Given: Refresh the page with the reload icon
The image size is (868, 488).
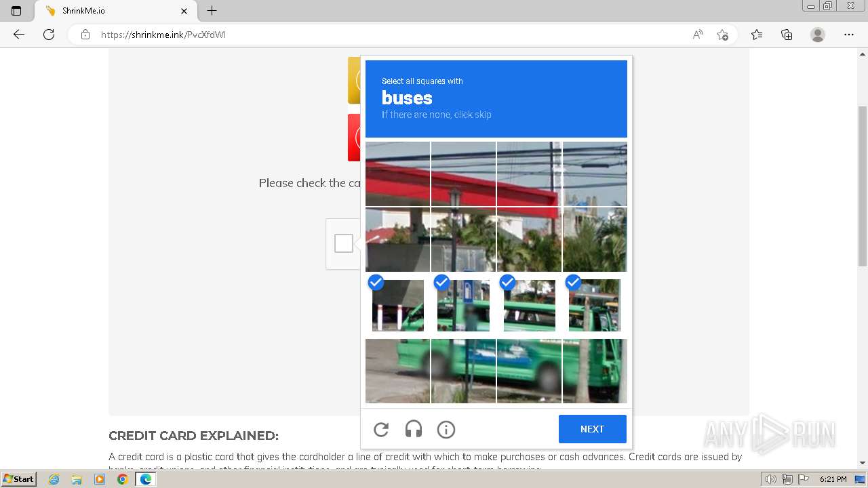Looking at the screenshot, I should tap(49, 35).
